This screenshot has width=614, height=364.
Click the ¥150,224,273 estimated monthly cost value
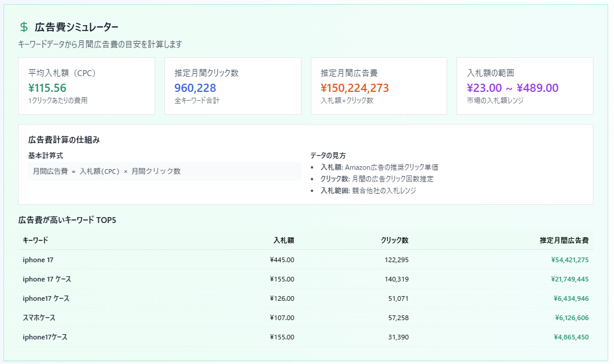pos(355,88)
